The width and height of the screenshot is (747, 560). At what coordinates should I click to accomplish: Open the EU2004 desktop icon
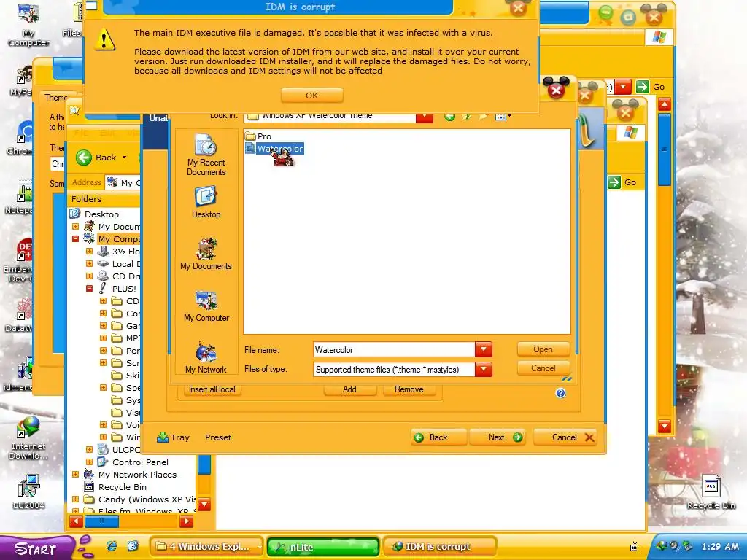(28, 491)
